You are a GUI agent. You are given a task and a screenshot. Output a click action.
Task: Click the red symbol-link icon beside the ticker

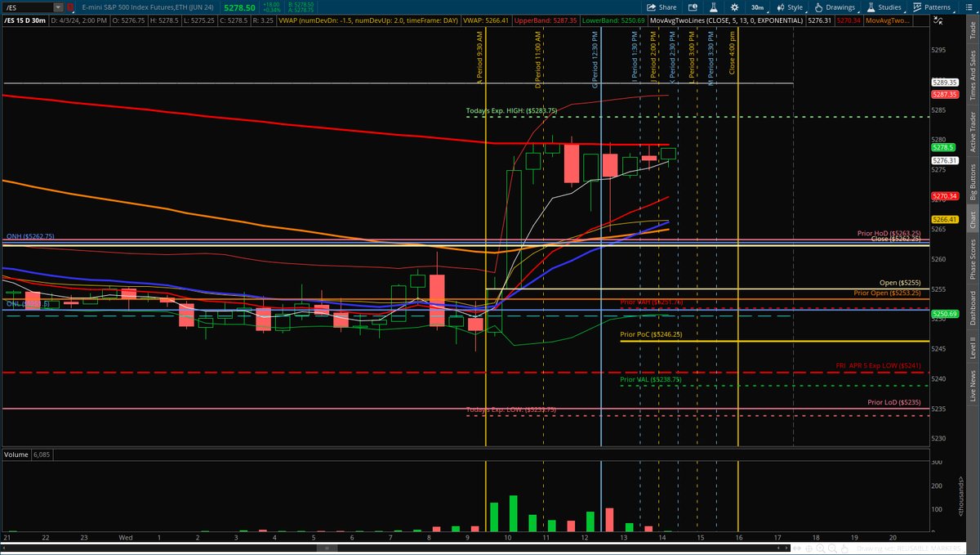pyautogui.click(x=71, y=7)
